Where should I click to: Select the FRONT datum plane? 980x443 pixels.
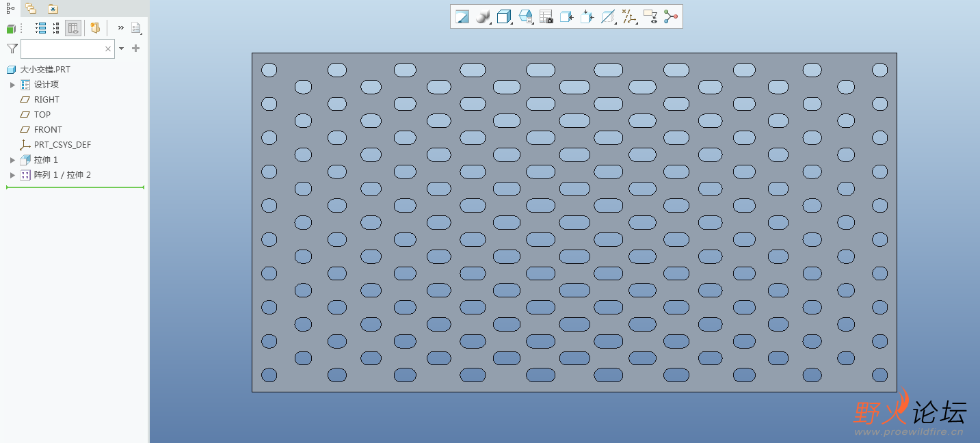[x=48, y=130]
